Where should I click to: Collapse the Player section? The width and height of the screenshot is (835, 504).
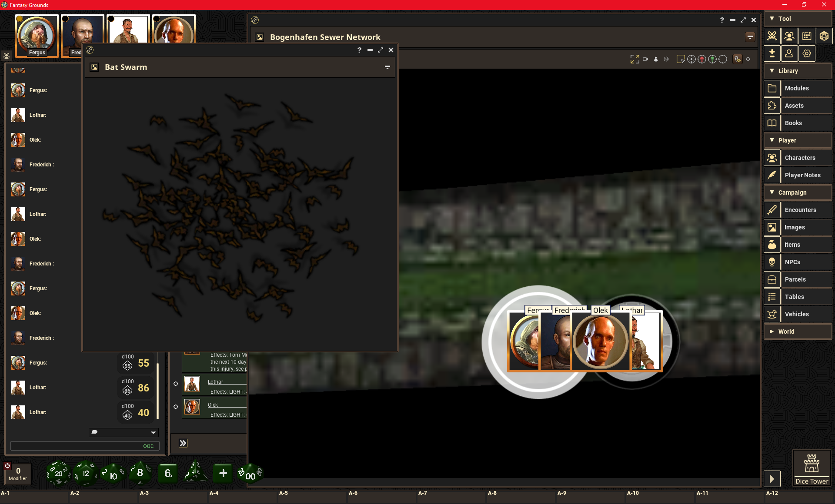click(x=798, y=140)
